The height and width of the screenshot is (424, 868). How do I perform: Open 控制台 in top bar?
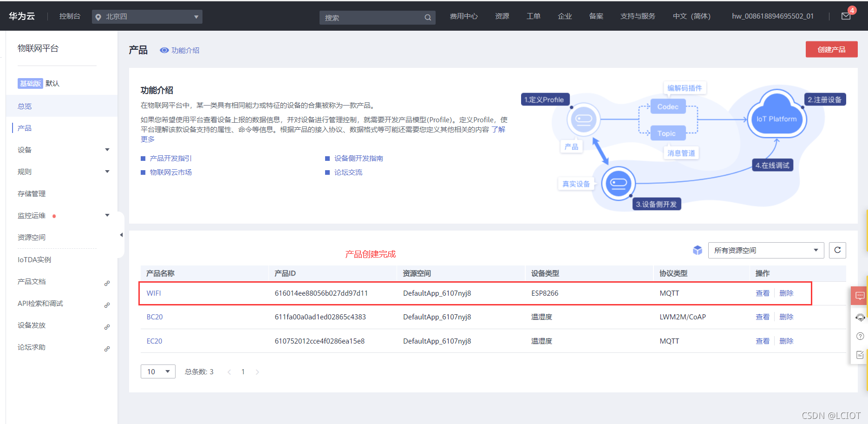[70, 16]
